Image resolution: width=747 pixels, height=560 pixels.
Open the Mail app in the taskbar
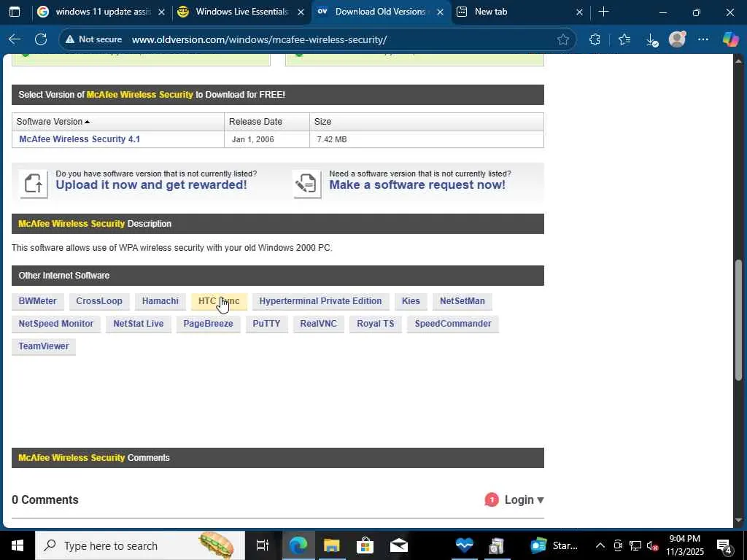(x=399, y=545)
